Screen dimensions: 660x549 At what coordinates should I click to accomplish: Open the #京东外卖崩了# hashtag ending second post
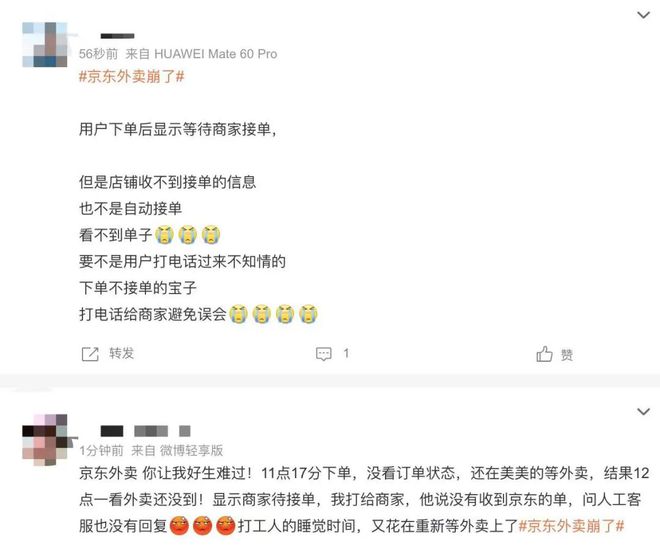coord(571,526)
